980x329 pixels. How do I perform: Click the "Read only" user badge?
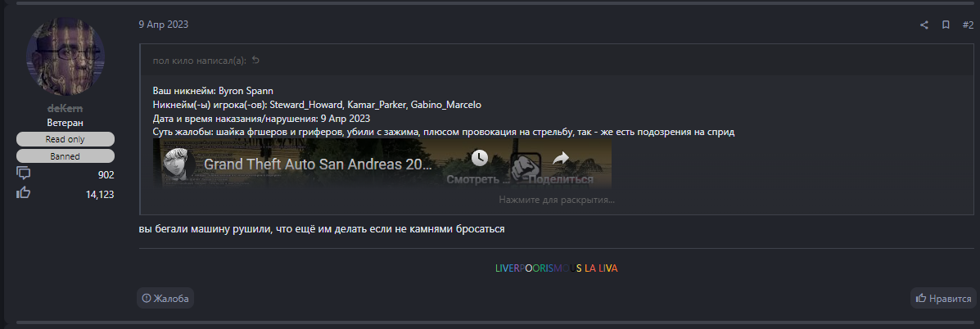click(65, 139)
